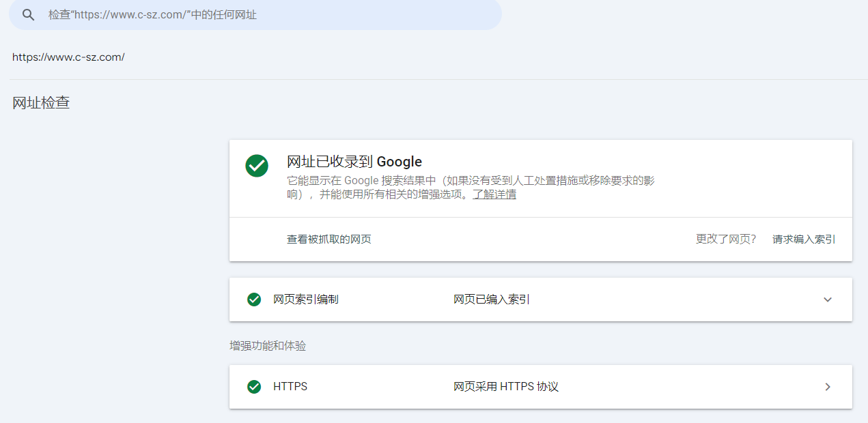Click the 更改了网页? text

click(x=725, y=239)
